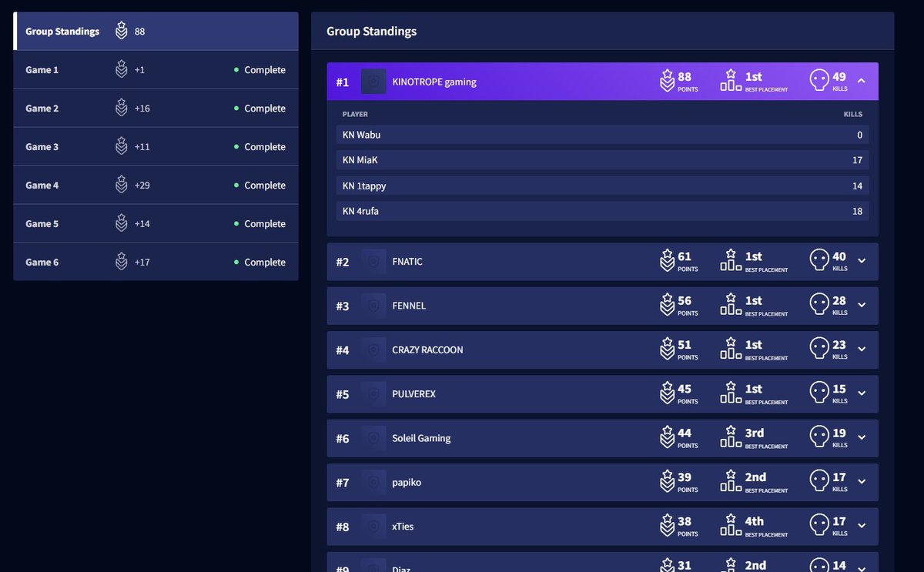The height and width of the screenshot is (572, 924).
Task: Expand the xTies team row
Action: tap(862, 526)
